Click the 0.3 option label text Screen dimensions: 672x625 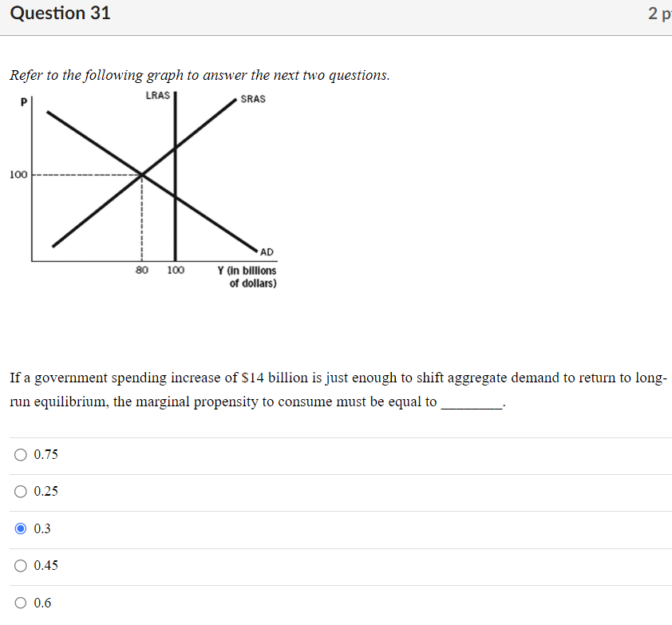42,528
